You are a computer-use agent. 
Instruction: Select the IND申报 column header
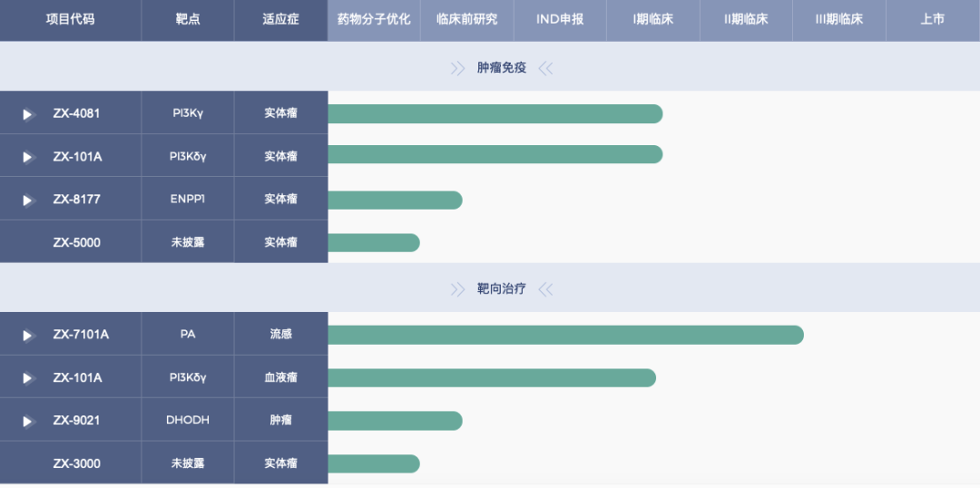click(560, 19)
